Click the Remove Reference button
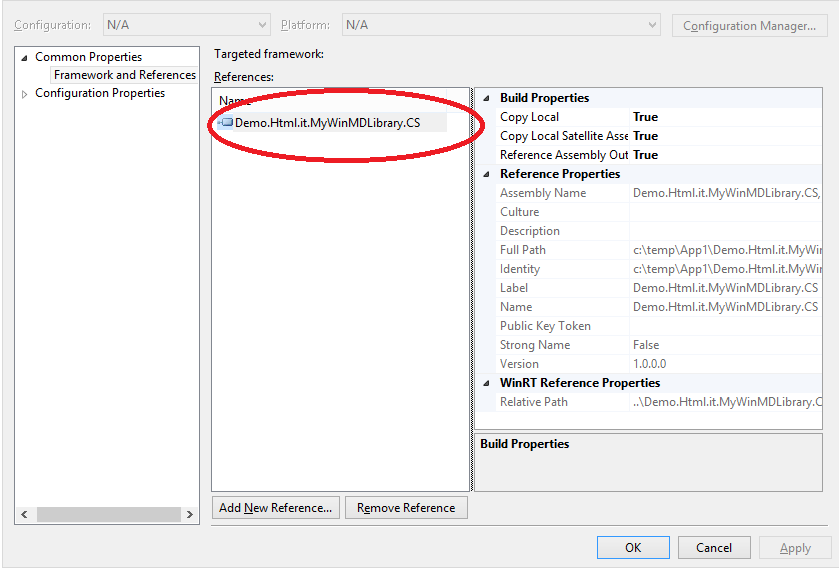Image resolution: width=839 pixels, height=568 pixels. (x=406, y=508)
